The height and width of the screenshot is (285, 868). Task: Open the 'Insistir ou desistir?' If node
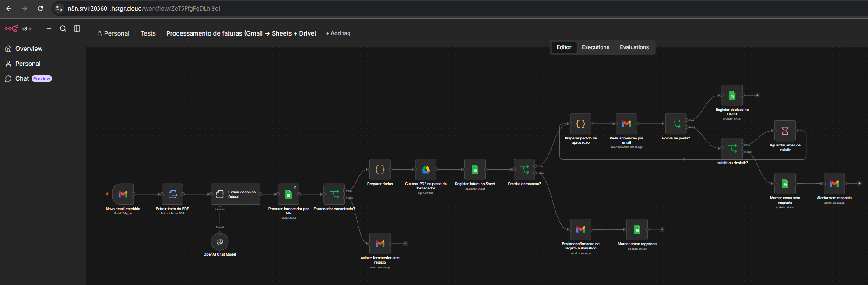[x=732, y=148]
